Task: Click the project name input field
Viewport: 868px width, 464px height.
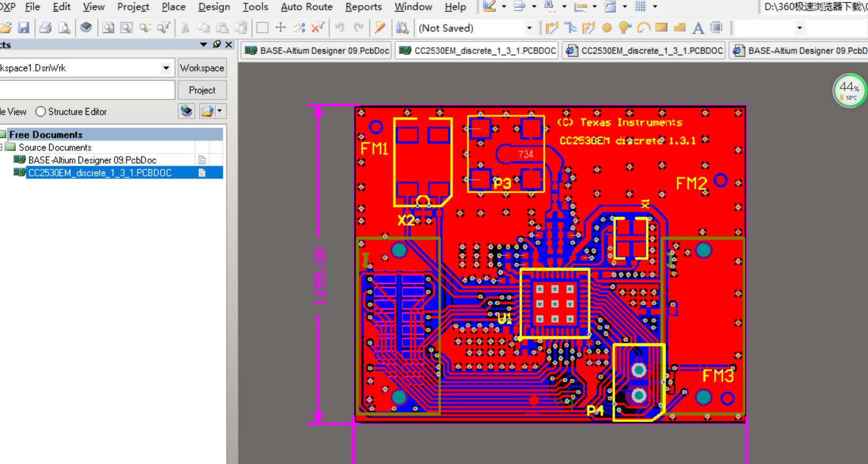Action: point(87,90)
